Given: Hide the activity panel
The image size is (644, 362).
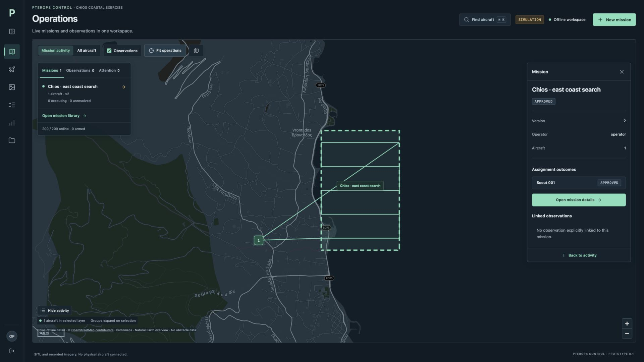Looking at the screenshot, I should tap(55, 311).
